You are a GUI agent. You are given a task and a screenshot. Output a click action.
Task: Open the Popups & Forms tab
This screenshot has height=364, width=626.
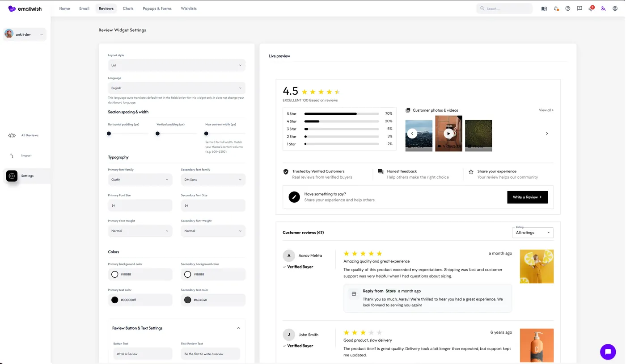[x=157, y=8]
